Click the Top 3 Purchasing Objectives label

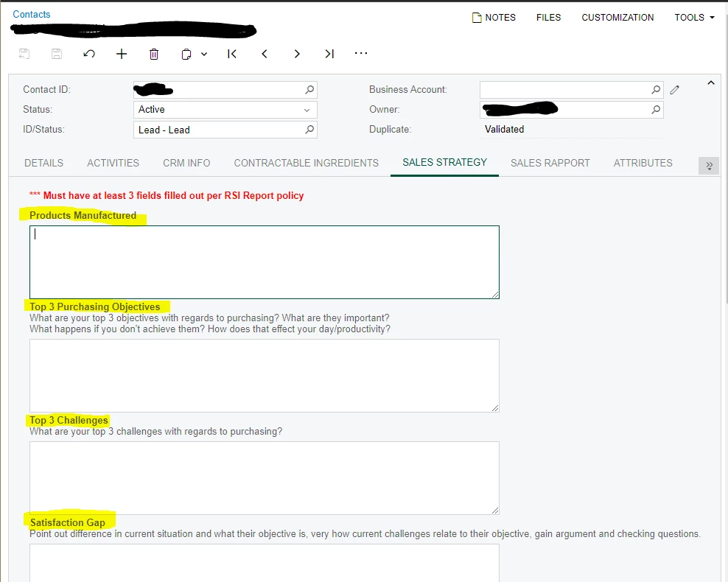click(95, 306)
